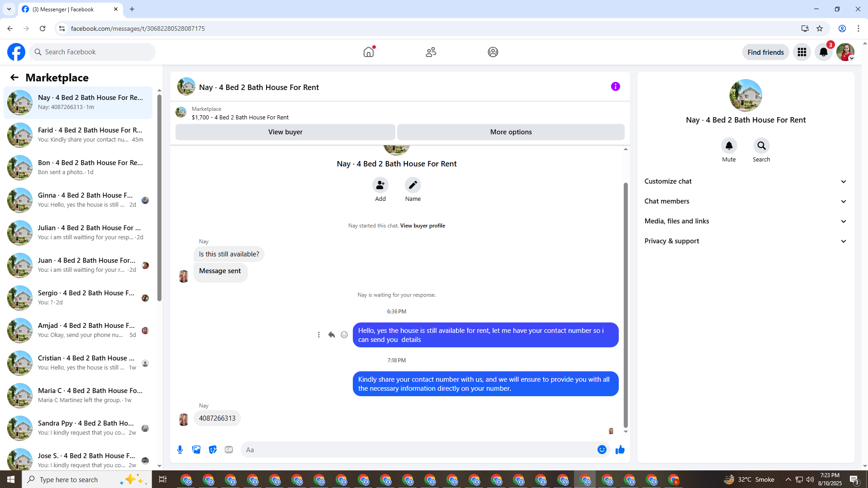Viewport: 868px width, 488px height.
Task: Click the message list scrollbar
Action: [159, 197]
